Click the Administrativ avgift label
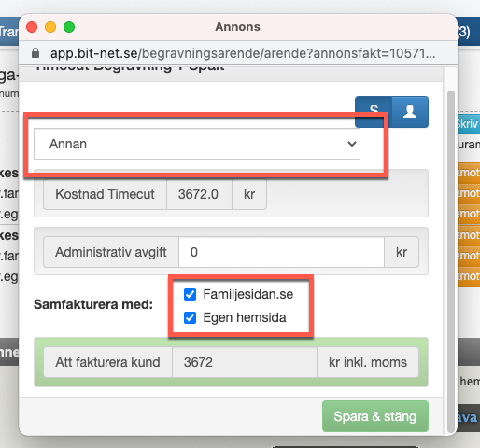This screenshot has height=448, width=480. click(x=111, y=252)
